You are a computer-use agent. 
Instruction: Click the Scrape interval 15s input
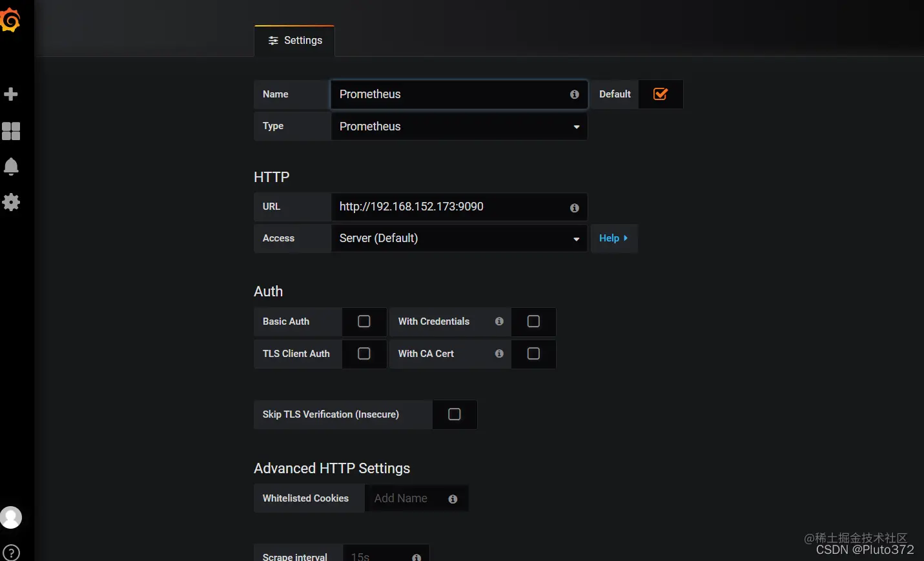click(x=385, y=555)
